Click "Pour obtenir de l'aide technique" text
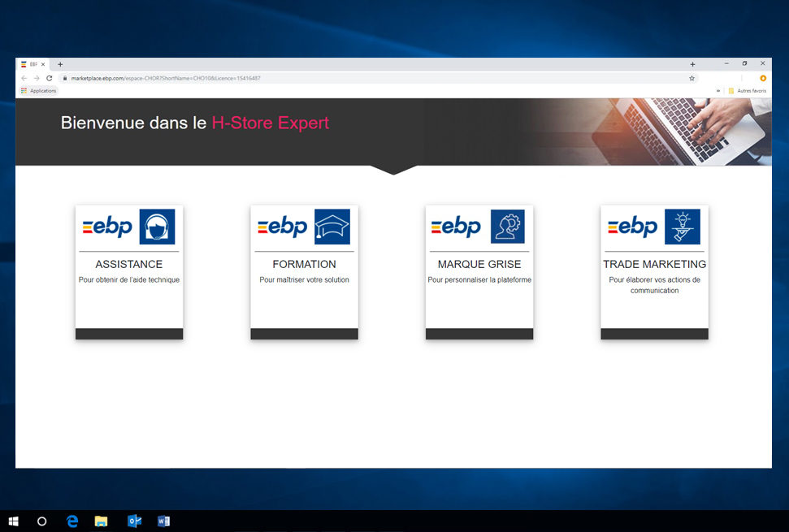The width and height of the screenshot is (789, 532). [x=129, y=279]
